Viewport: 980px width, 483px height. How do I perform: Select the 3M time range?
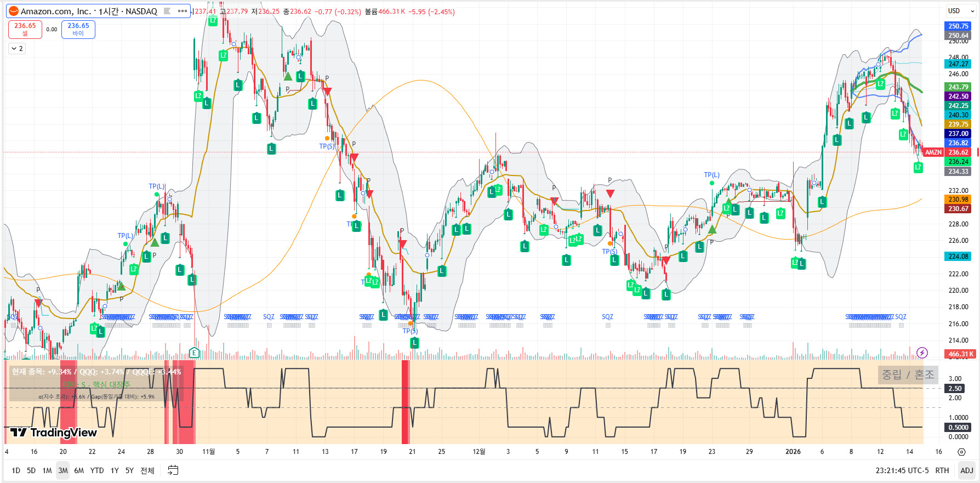63,470
